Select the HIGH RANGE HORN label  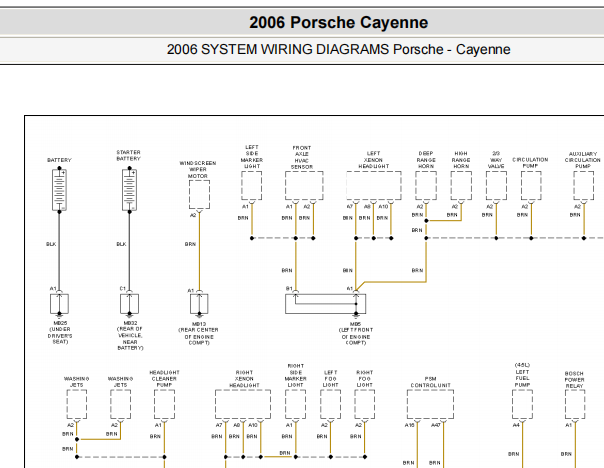(461, 159)
